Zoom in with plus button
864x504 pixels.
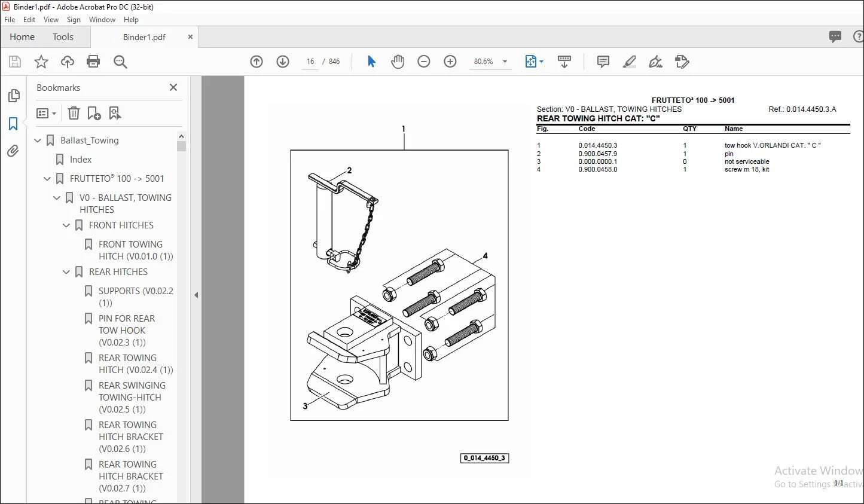click(450, 62)
